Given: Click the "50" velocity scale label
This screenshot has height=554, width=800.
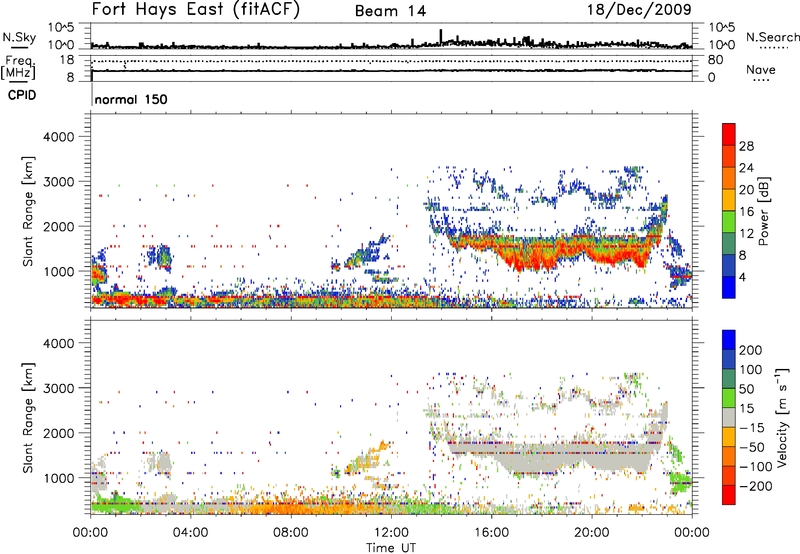Looking at the screenshot, I should click(746, 389).
